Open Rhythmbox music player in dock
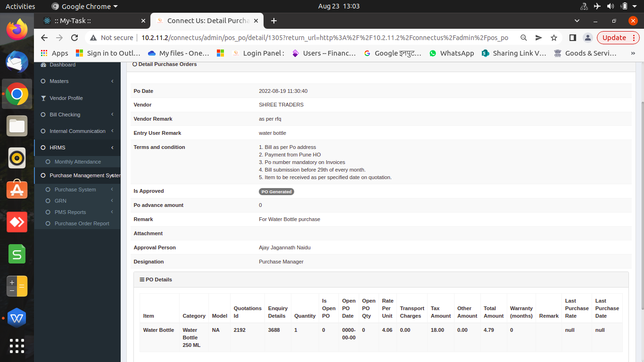Viewport: 644px width, 362px height. click(x=17, y=158)
